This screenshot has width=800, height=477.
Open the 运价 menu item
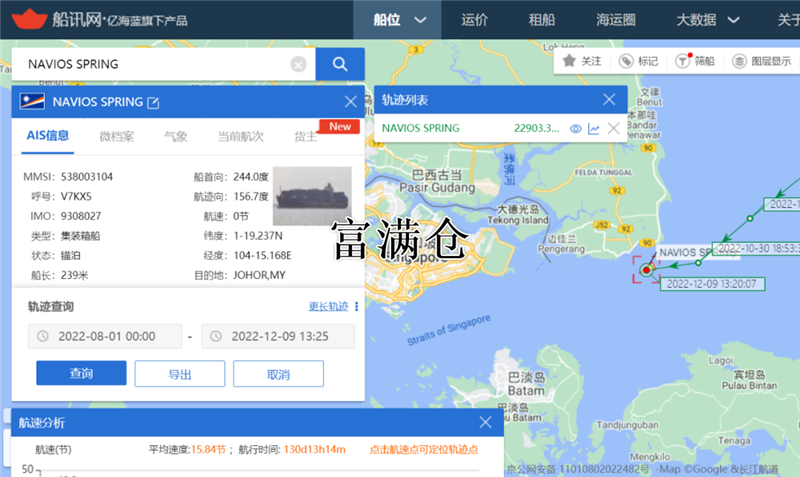point(474,20)
